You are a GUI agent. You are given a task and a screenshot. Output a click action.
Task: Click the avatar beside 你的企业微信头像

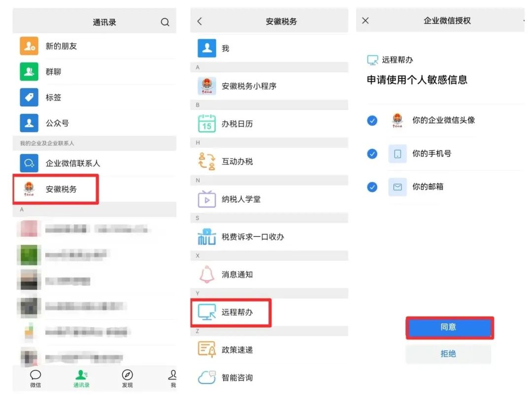[398, 120]
